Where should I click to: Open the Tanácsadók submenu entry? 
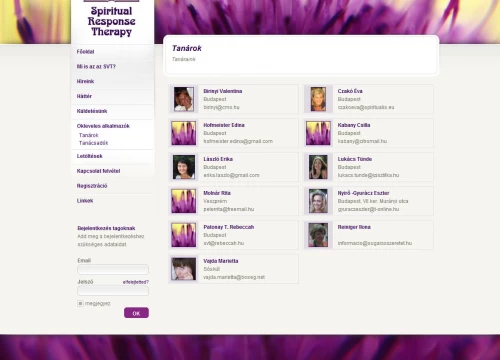tap(93, 143)
